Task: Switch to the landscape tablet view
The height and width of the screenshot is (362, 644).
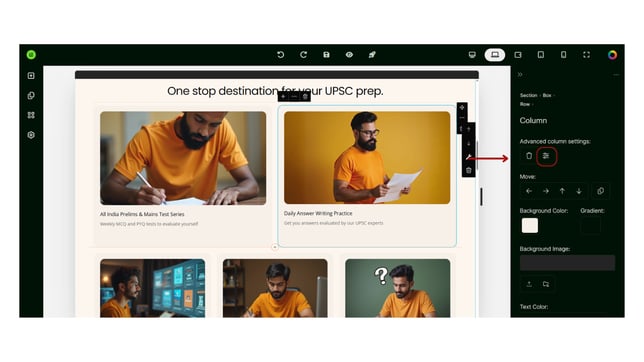Action: pos(518,55)
